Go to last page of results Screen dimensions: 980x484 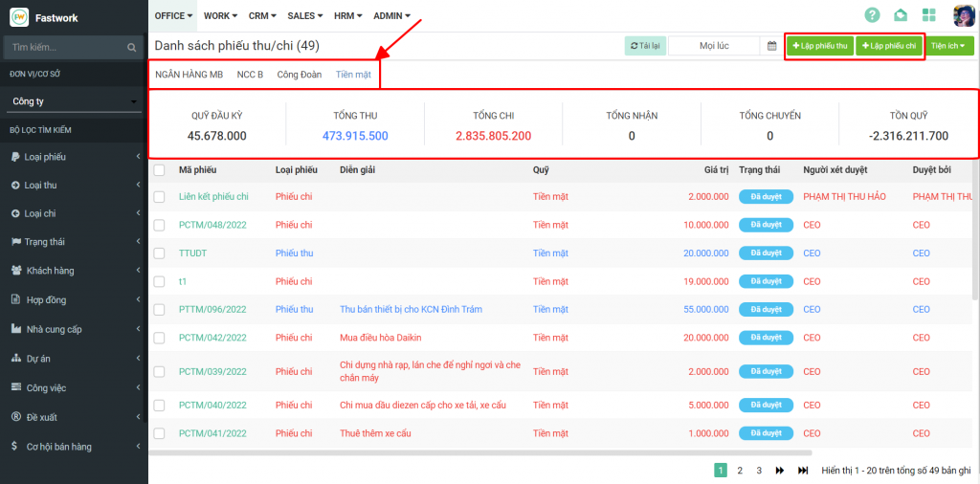tap(803, 471)
